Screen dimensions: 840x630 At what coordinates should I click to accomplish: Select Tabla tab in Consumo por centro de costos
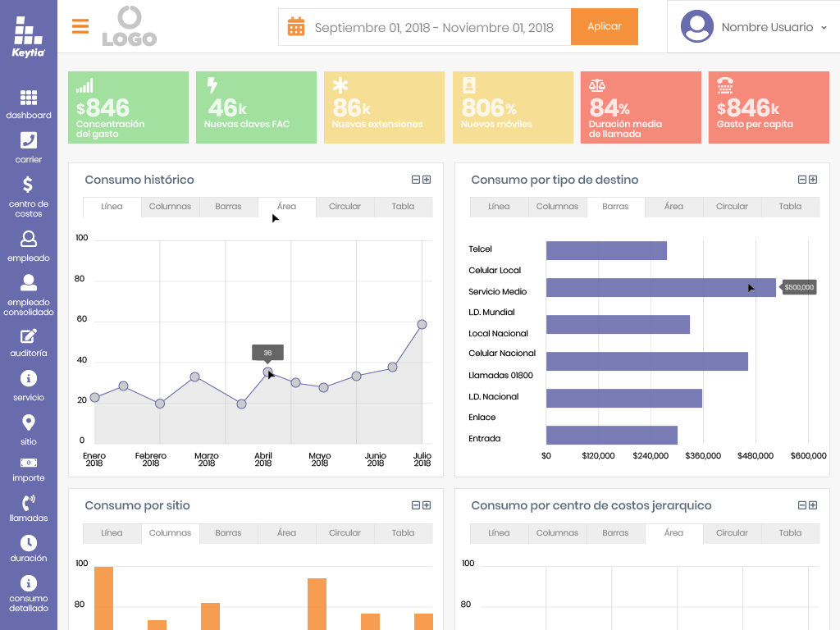click(791, 533)
